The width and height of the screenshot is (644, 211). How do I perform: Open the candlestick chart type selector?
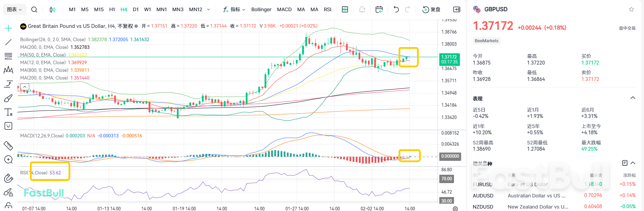click(53, 9)
